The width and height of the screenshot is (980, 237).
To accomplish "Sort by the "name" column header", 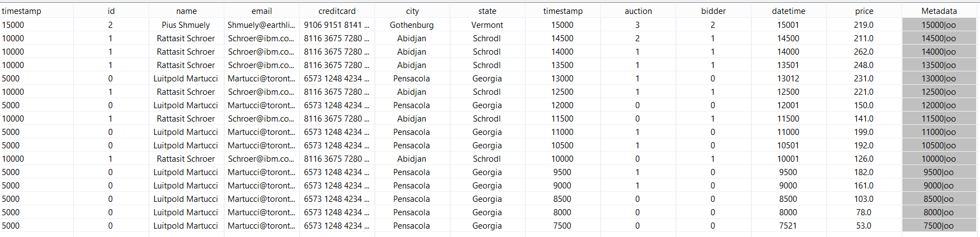I will [x=186, y=11].
